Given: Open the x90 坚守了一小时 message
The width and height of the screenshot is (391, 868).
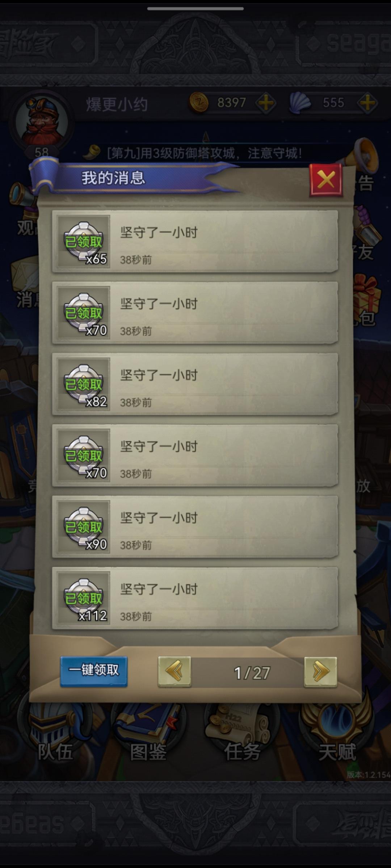Looking at the screenshot, I should coord(195,527).
